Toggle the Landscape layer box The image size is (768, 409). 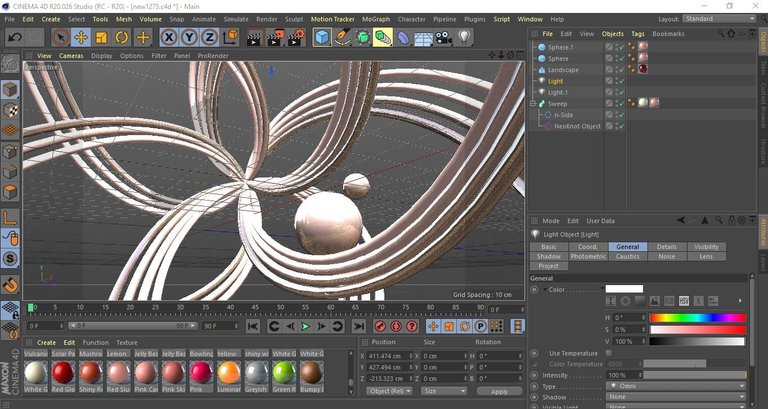pos(609,70)
